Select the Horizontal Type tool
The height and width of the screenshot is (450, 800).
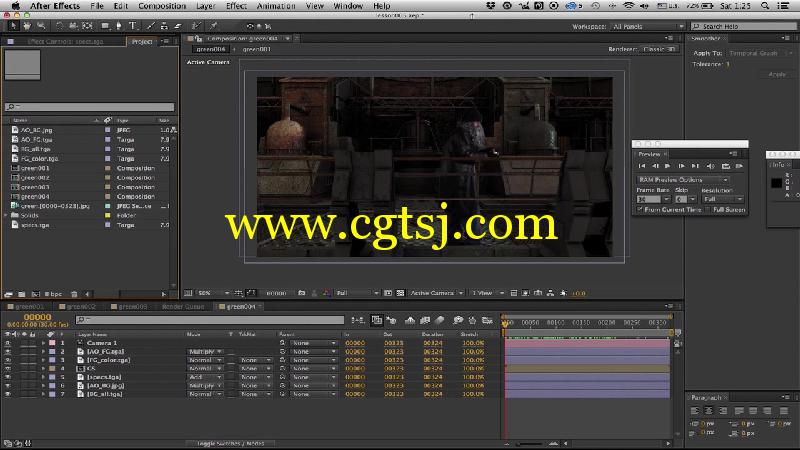[x=133, y=26]
